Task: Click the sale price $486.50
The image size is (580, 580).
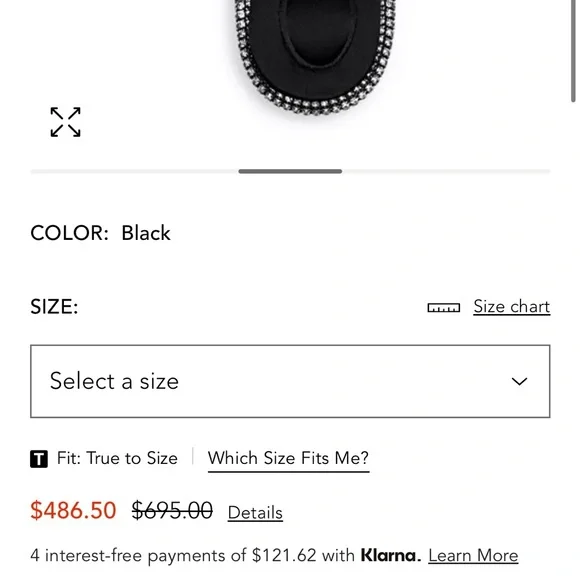Action: click(73, 510)
